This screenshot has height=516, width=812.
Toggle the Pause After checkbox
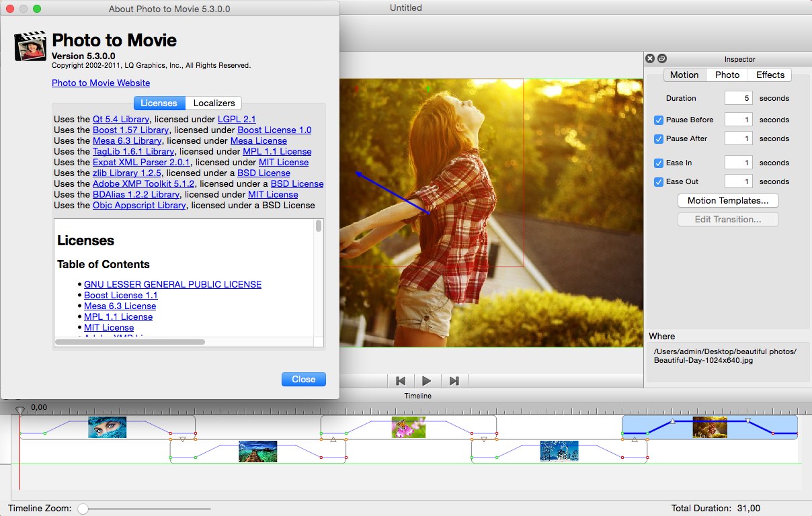[659, 138]
